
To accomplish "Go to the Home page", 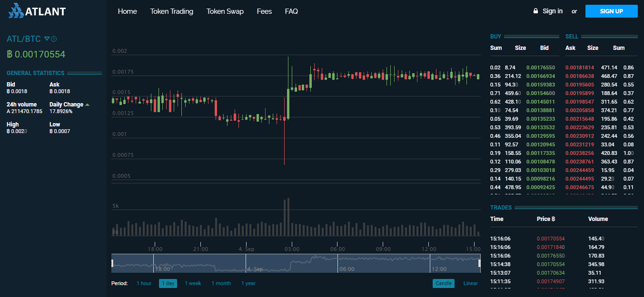I will 127,11.
